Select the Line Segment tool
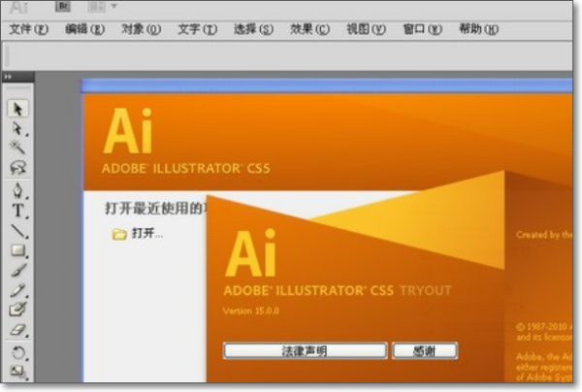This screenshot has width=582, height=392. [17, 231]
